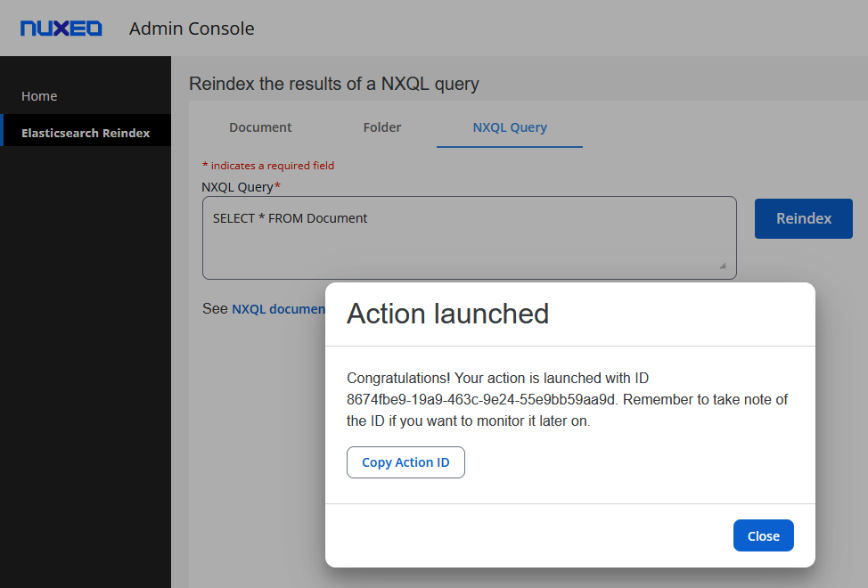Open the Home sidebar item
868x588 pixels.
pyautogui.click(x=39, y=96)
